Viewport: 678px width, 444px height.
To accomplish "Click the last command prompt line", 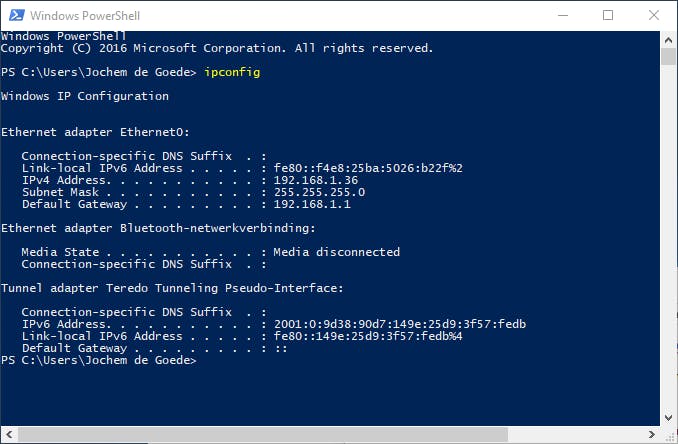I will (x=98, y=360).
